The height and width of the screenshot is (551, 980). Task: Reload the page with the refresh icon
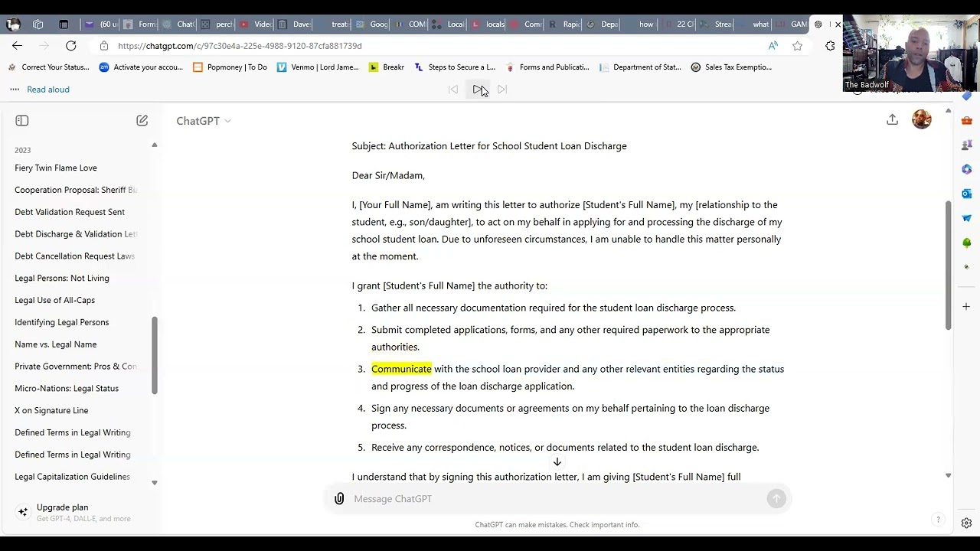[70, 46]
